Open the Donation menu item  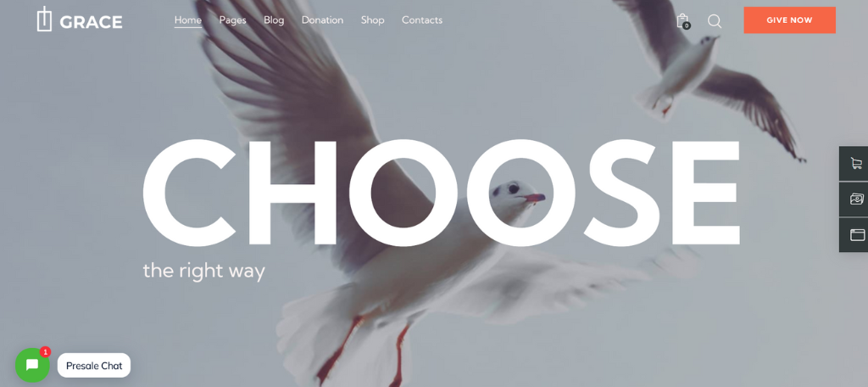click(x=322, y=20)
